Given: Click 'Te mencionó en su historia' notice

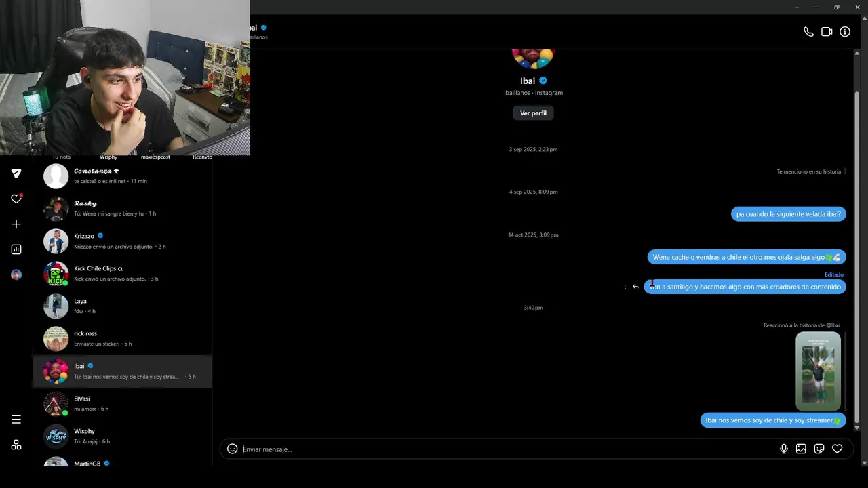Looking at the screenshot, I should tap(808, 171).
